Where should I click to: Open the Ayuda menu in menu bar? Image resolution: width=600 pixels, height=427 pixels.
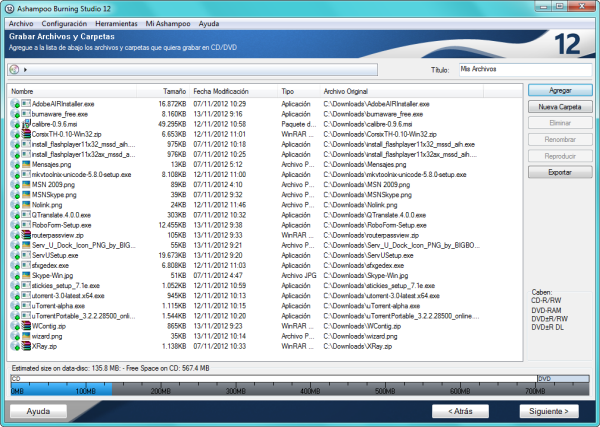209,24
